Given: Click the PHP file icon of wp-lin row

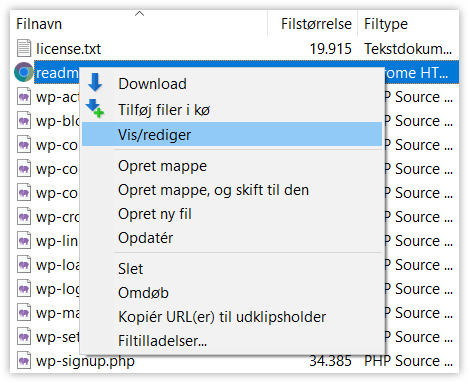Looking at the screenshot, I should coord(24,240).
